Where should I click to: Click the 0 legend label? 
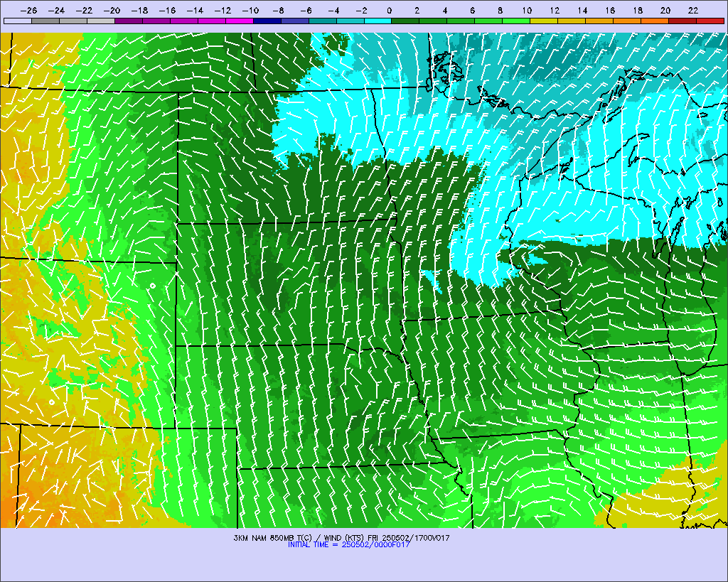tap(389, 11)
